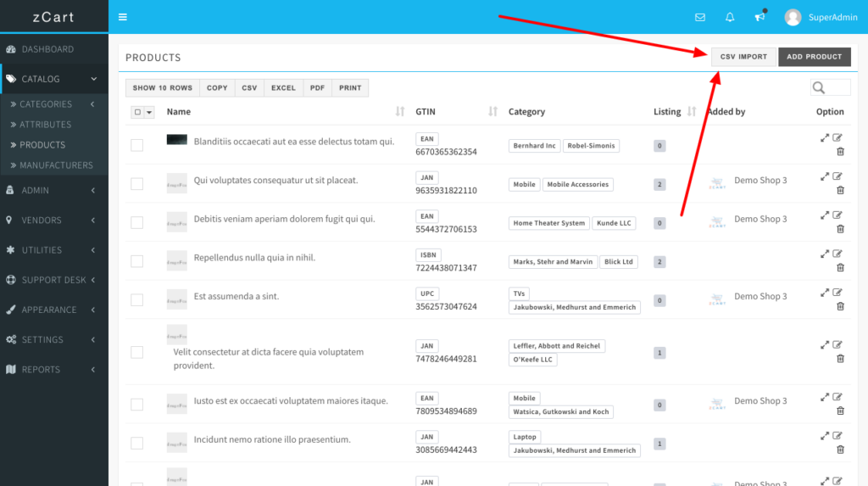Open the notifications bell icon
Viewport: 868px width, 486px height.
[x=729, y=17]
